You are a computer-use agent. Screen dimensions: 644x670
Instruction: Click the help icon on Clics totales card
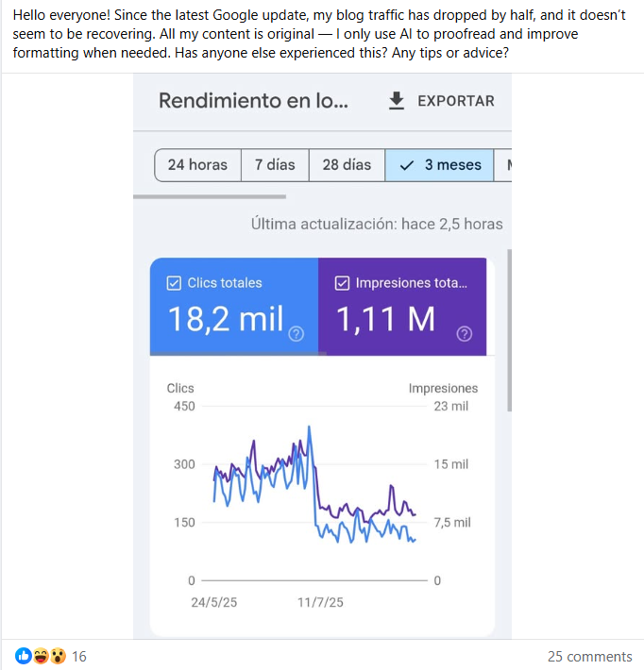pos(296,333)
